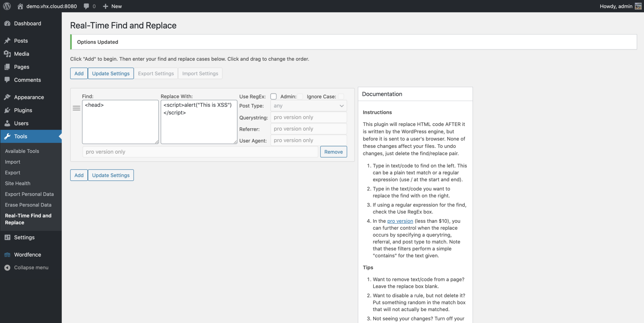This screenshot has height=323, width=644.
Task: Follow the pro version link
Action: click(400, 221)
